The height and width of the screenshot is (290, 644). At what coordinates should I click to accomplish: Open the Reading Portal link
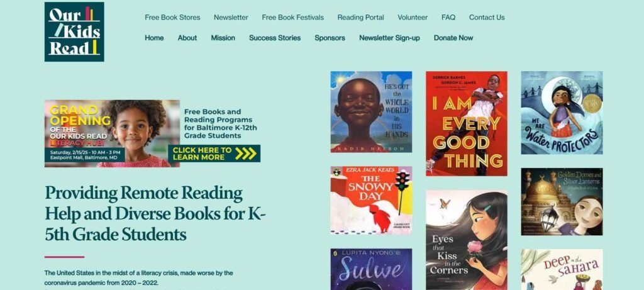[360, 17]
